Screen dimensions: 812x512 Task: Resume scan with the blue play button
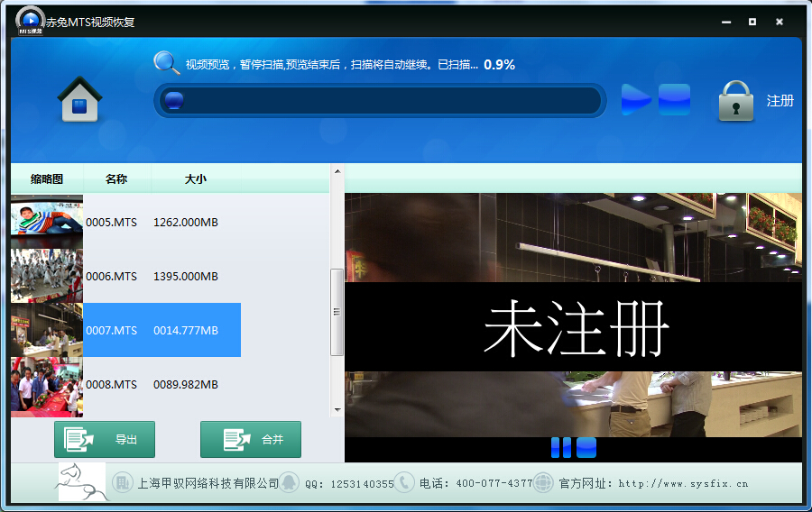(636, 99)
